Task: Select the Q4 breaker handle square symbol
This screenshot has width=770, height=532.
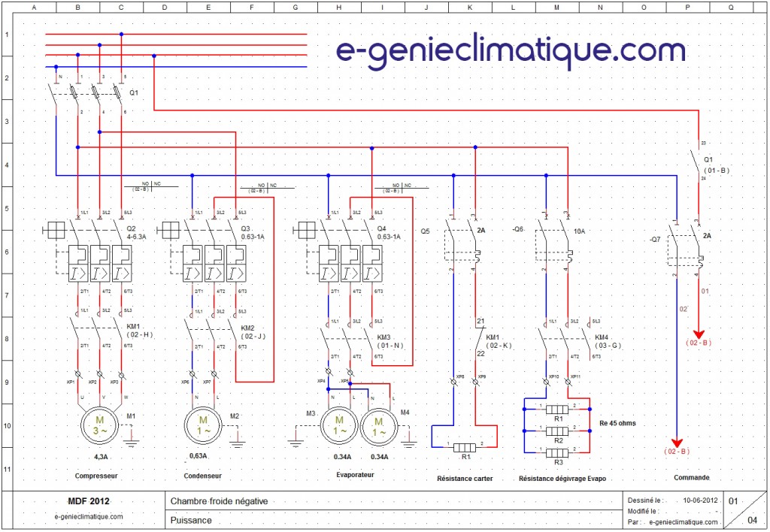Action: [x=306, y=230]
